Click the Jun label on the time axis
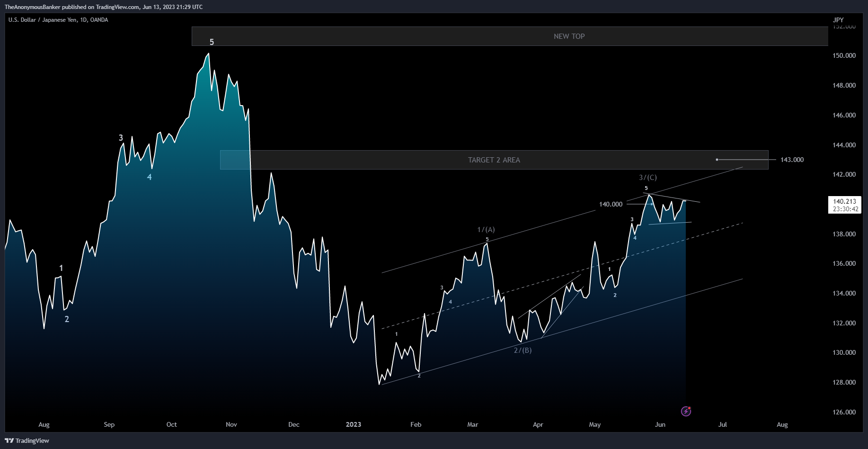The height and width of the screenshot is (449, 868). tap(660, 424)
